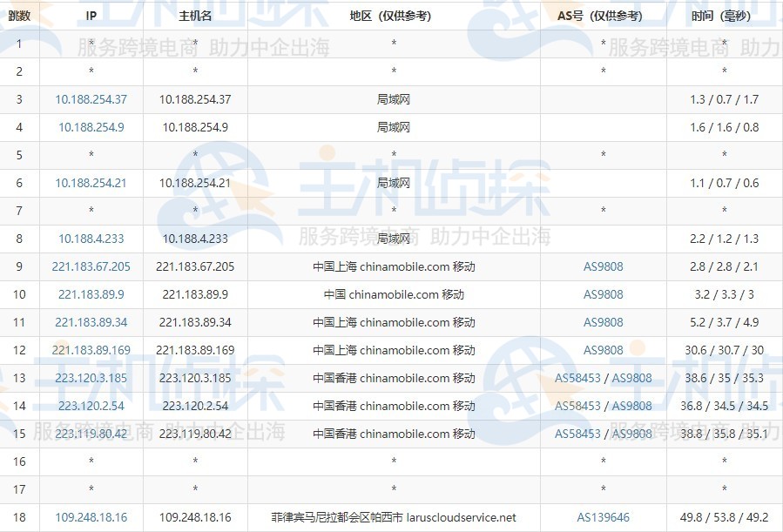
Task: Click latency value 36.8 / 34.5 / 34.5
Action: pos(724,406)
